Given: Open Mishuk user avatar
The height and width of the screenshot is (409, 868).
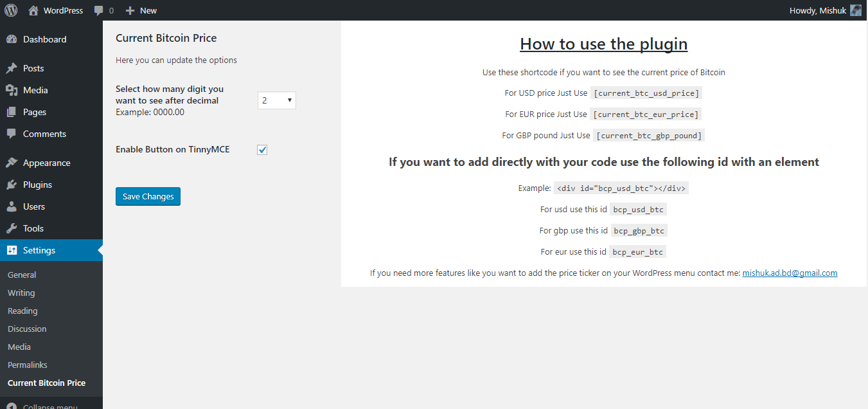Looking at the screenshot, I should pyautogui.click(x=856, y=10).
